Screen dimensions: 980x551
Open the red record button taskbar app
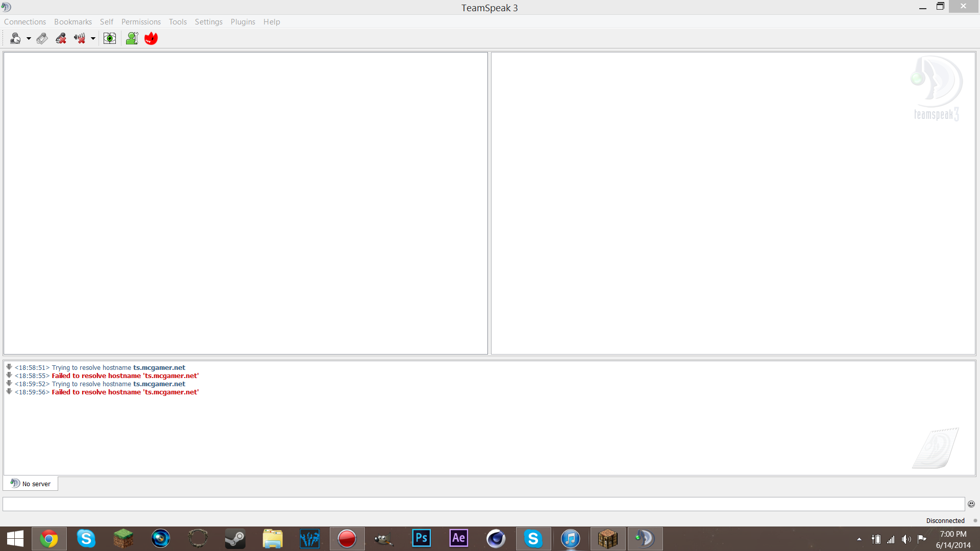coord(347,539)
